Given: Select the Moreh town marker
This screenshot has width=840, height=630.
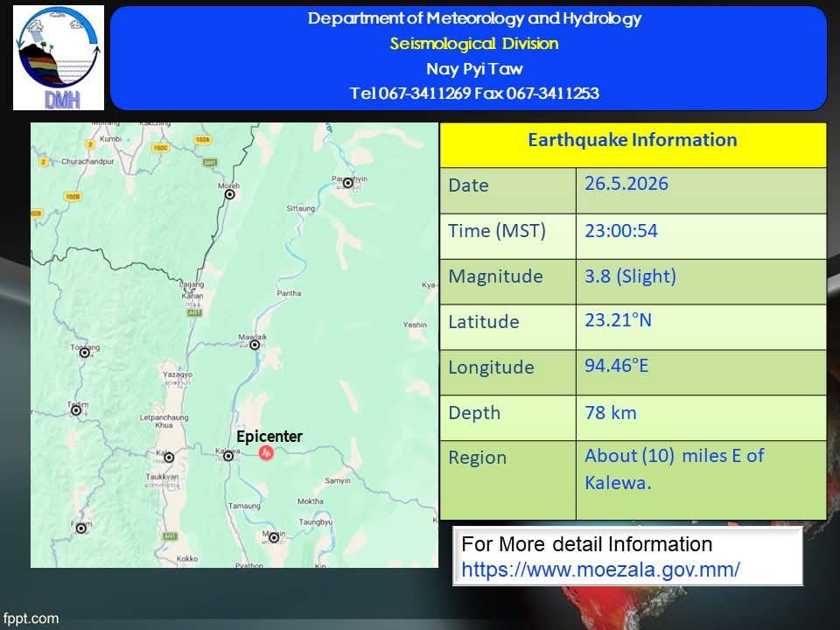Looking at the screenshot, I should 230,194.
